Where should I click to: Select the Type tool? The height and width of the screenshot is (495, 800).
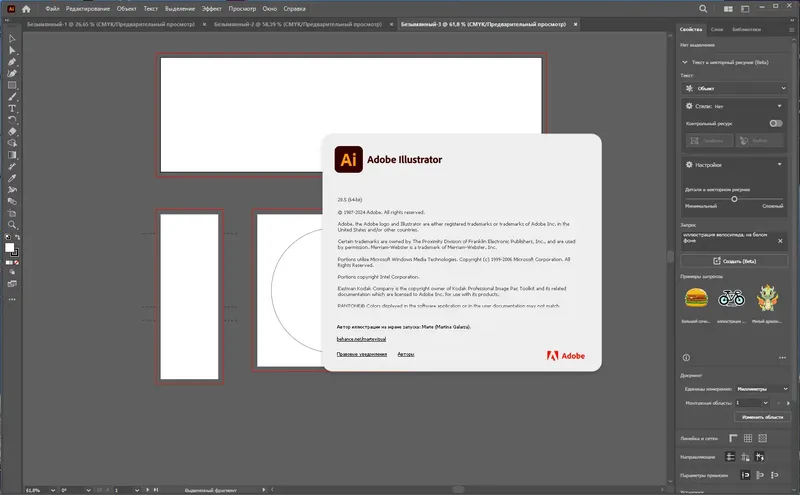(12, 109)
